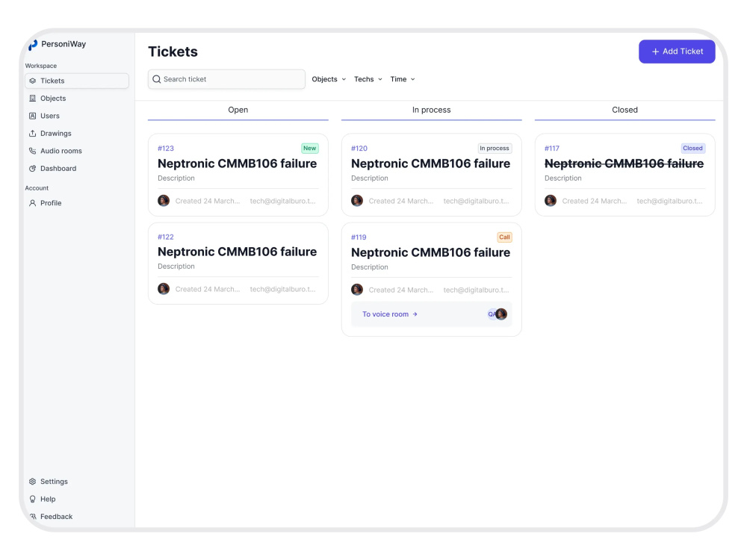Open Drawings in the sidebar

coord(56,134)
